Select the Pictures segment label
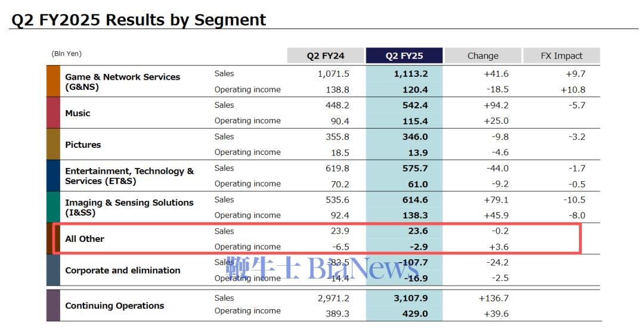 83,145
